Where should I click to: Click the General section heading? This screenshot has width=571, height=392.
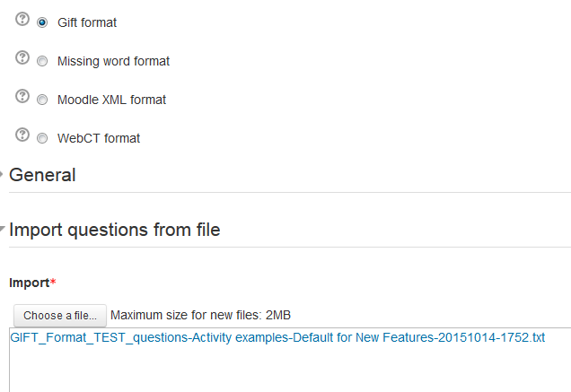pyautogui.click(x=42, y=175)
